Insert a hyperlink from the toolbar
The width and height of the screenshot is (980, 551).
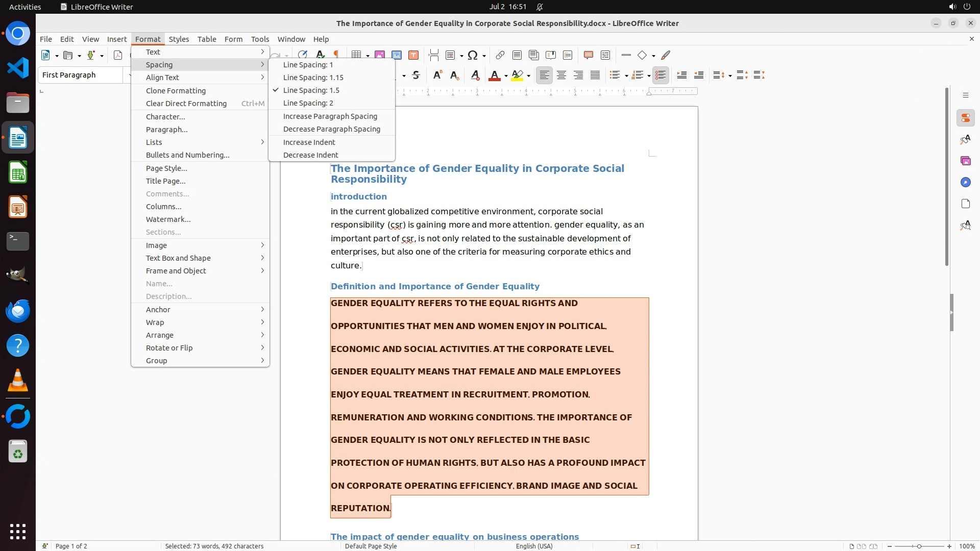(500, 55)
